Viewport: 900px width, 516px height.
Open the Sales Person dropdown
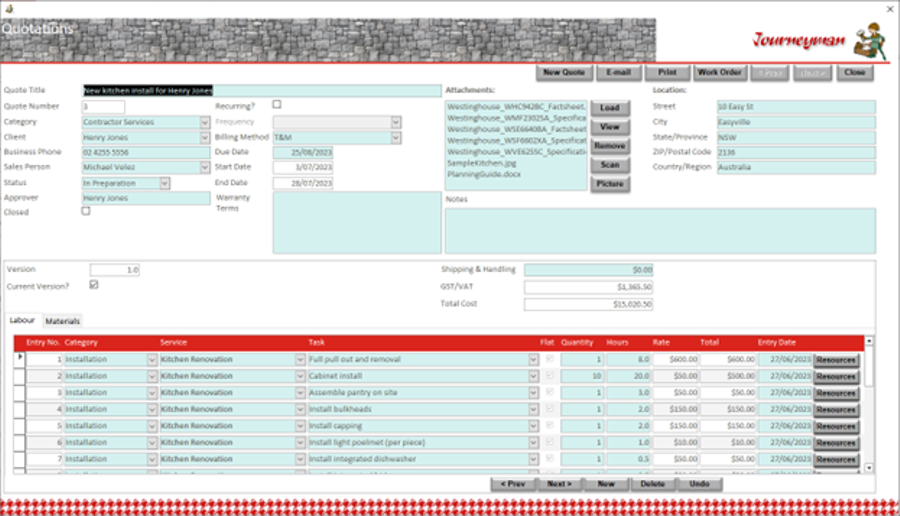point(205,167)
